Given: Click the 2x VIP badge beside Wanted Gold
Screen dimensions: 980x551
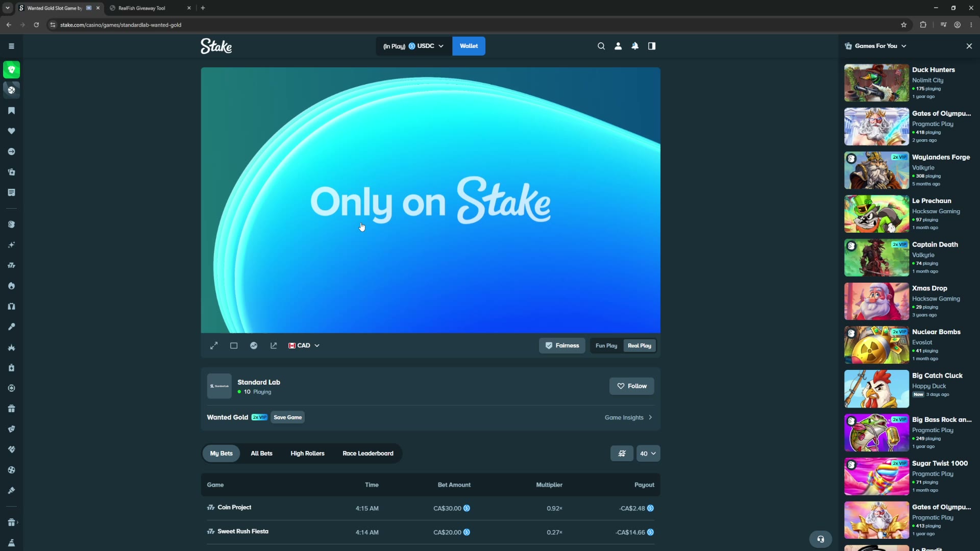Looking at the screenshot, I should (x=259, y=417).
